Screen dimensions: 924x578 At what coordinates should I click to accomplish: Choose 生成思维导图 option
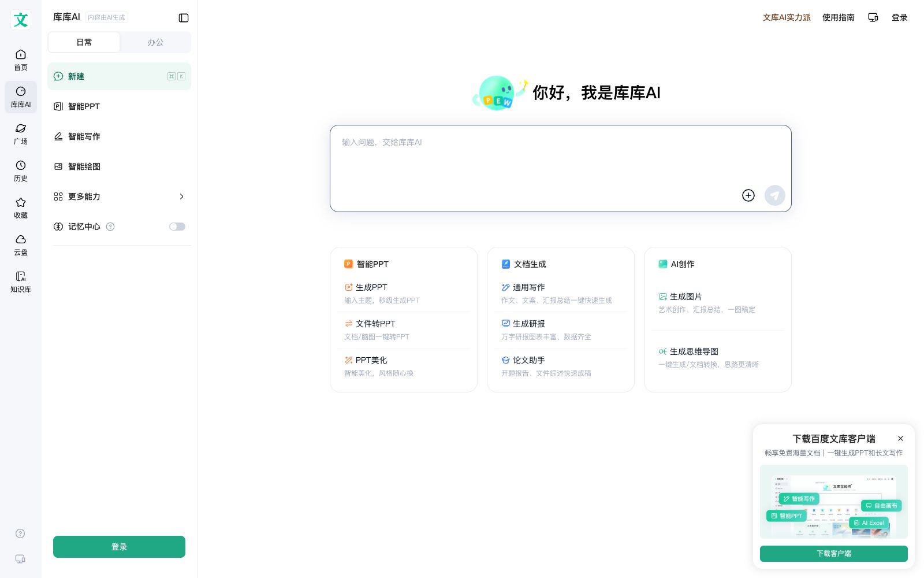(718, 357)
